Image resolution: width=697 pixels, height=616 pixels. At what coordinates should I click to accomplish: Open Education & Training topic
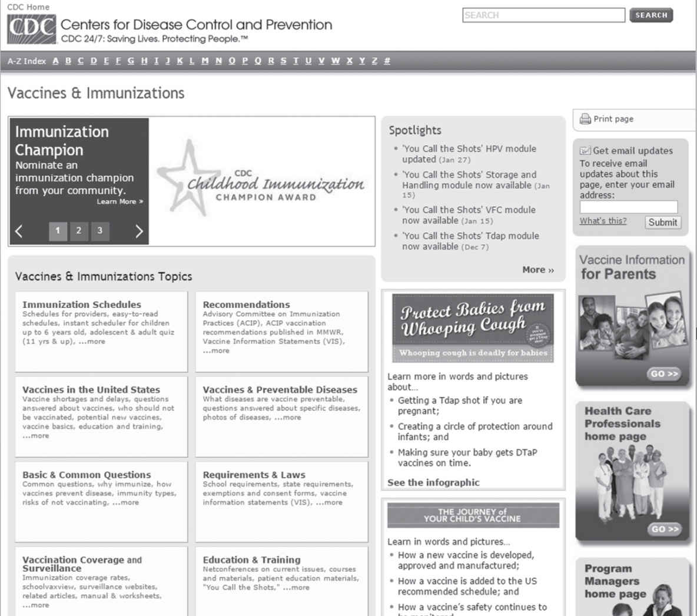click(x=251, y=559)
